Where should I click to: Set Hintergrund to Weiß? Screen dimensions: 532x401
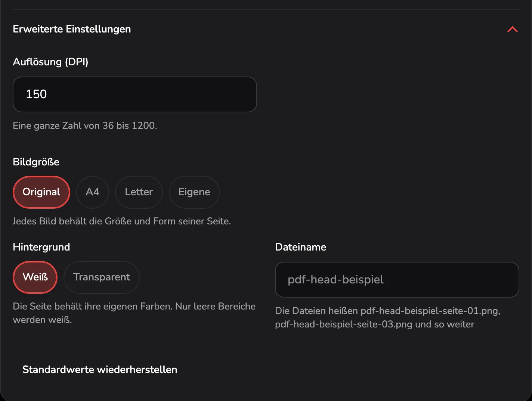35,277
